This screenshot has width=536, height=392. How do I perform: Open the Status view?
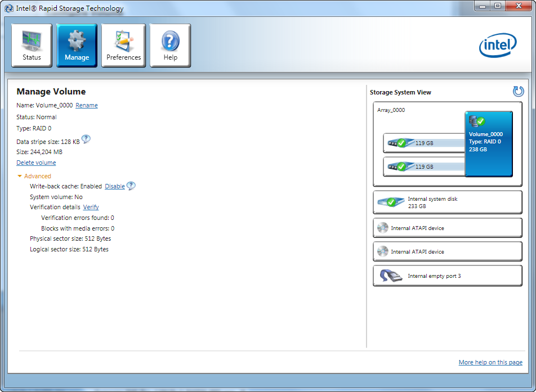point(32,46)
